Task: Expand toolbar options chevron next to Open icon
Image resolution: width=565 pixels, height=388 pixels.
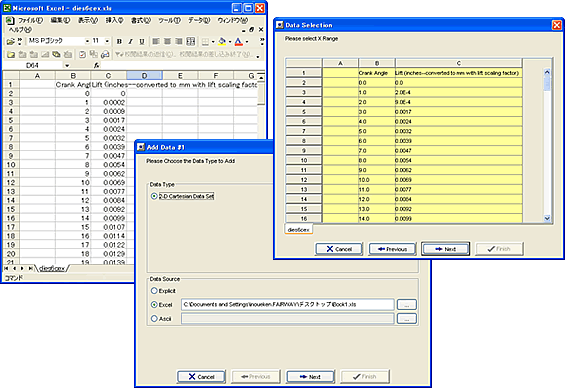Action: coord(19,42)
